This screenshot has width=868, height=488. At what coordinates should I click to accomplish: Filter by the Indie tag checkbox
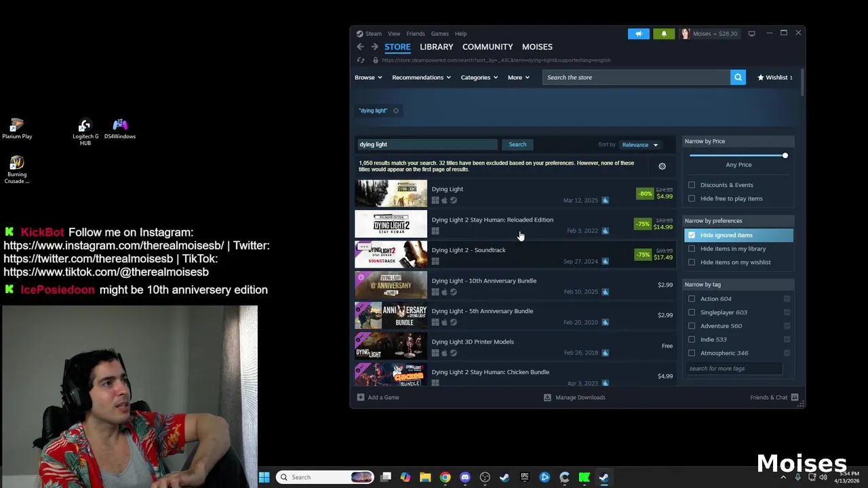[x=692, y=340]
